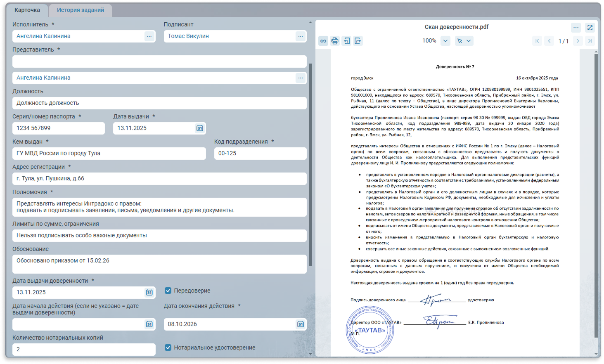Open the Подписант lookup selector
This screenshot has width=604, height=364.
point(300,36)
